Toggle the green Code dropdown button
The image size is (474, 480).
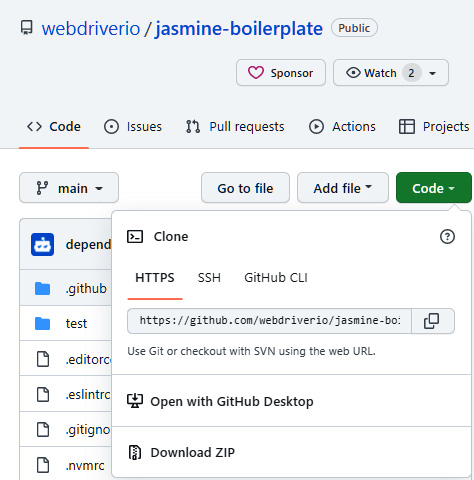pyautogui.click(x=434, y=188)
